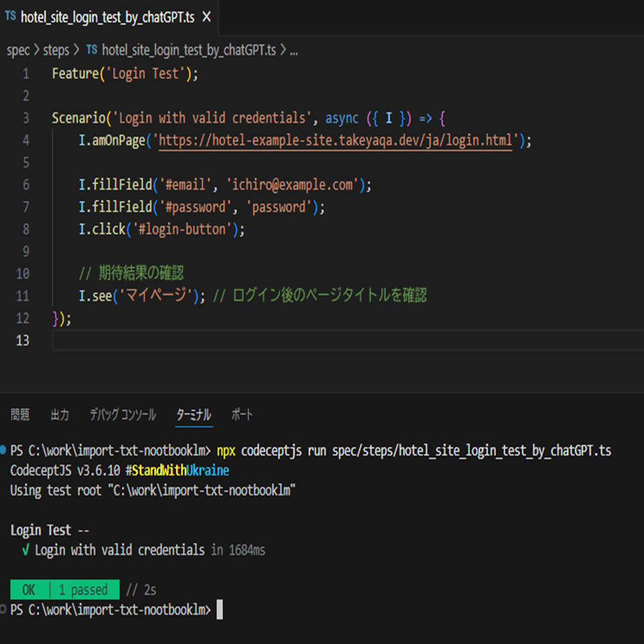This screenshot has width=644, height=644.
Task: Click the green OK 1 passed badge
Action: (65, 590)
